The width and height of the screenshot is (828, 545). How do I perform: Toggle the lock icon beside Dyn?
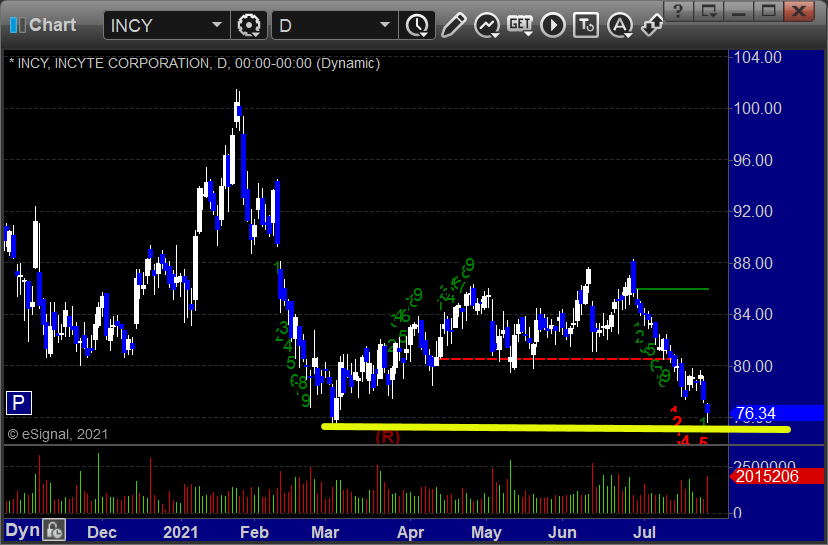54,530
